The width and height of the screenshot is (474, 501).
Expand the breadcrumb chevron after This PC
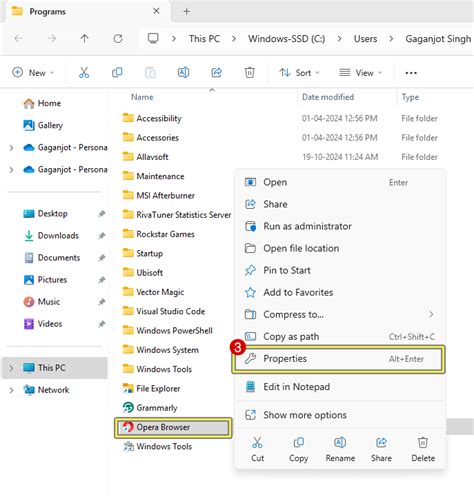[234, 39]
